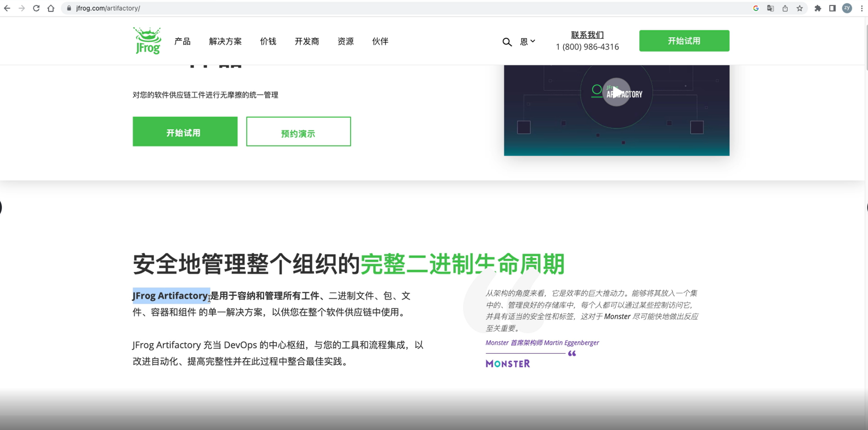
Task: Bookmark this page with star icon
Action: (800, 8)
